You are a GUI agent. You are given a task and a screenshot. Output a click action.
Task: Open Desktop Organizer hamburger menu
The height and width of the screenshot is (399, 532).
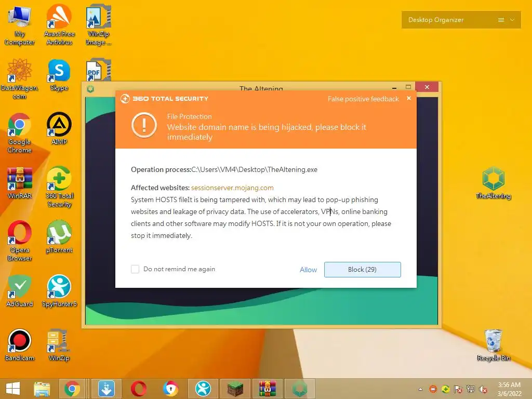[501, 20]
